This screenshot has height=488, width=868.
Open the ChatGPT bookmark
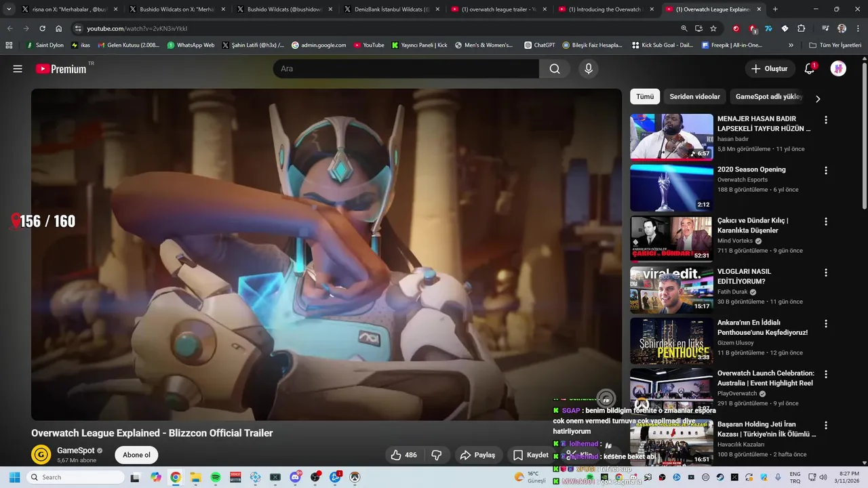(540, 45)
